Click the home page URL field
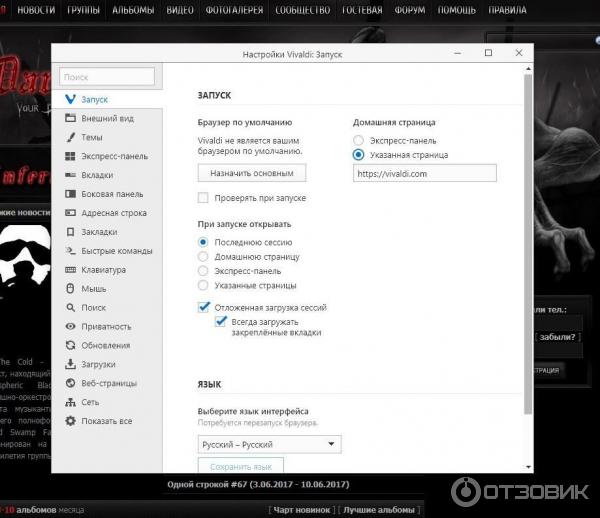This screenshot has width=600, height=518. pyautogui.click(x=425, y=173)
